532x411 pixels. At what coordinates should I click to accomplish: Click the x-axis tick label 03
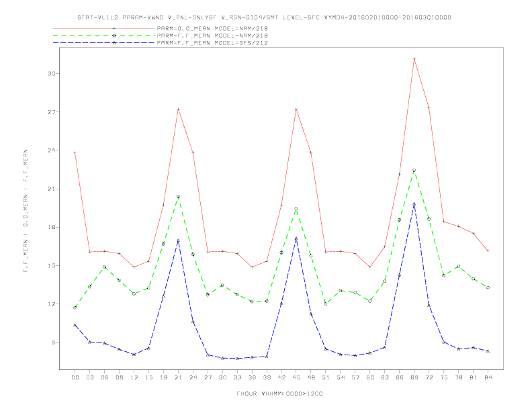pos(90,377)
